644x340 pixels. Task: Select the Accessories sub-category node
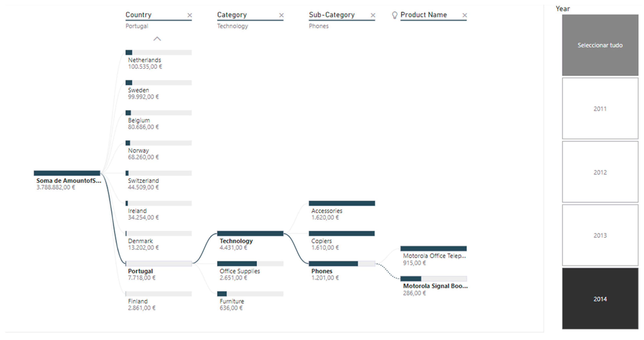coord(342,204)
